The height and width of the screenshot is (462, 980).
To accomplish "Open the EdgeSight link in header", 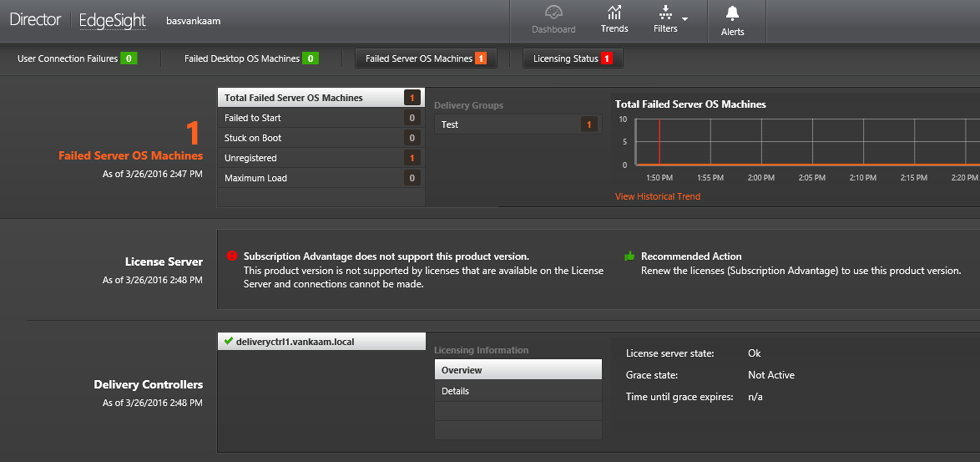I will (x=112, y=21).
